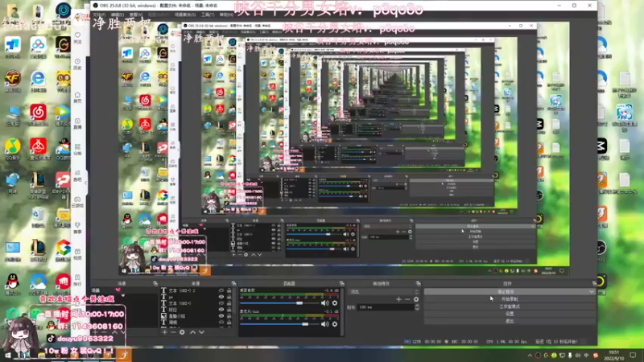Open the 帮助(H) menu in OBS
The width and height of the screenshot is (644, 362).
click(x=226, y=14)
